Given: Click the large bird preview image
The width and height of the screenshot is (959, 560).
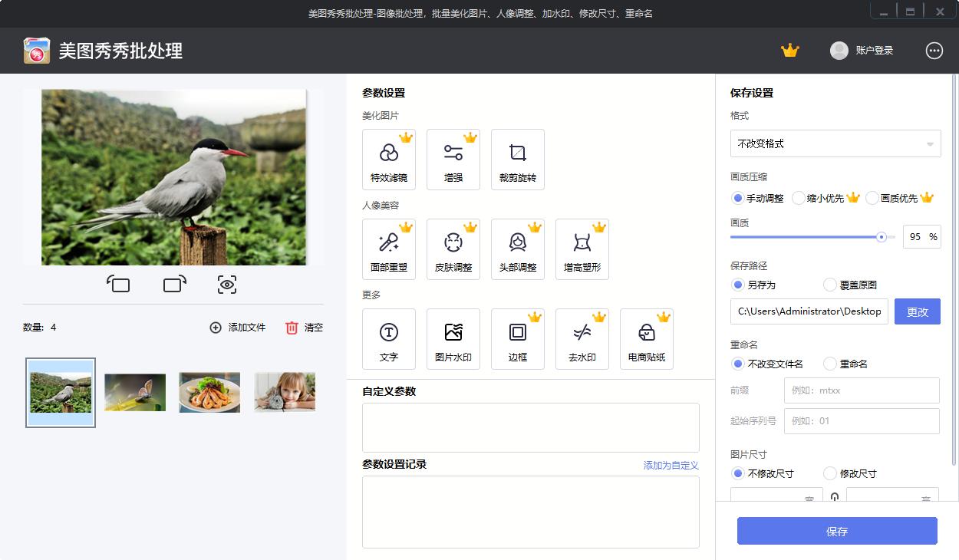Looking at the screenshot, I should pyautogui.click(x=174, y=177).
